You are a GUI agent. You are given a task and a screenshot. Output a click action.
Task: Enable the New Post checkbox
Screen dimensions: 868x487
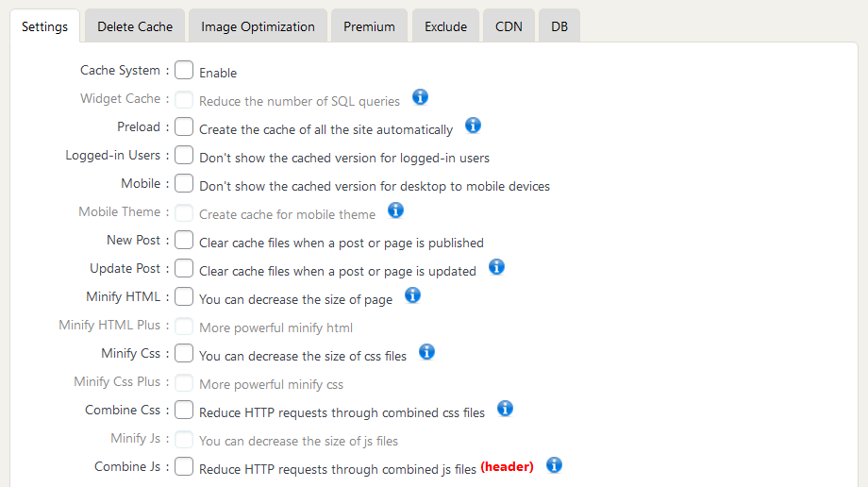tap(184, 240)
